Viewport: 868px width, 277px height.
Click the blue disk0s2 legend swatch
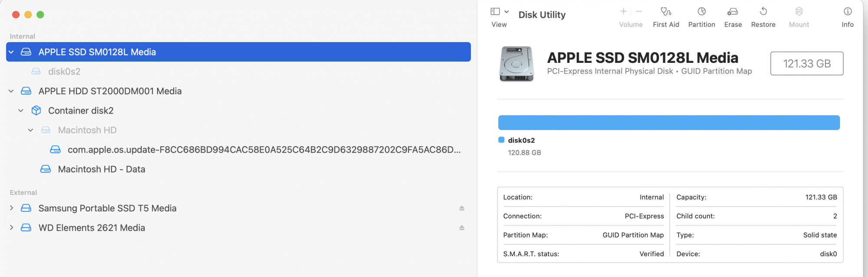point(501,140)
